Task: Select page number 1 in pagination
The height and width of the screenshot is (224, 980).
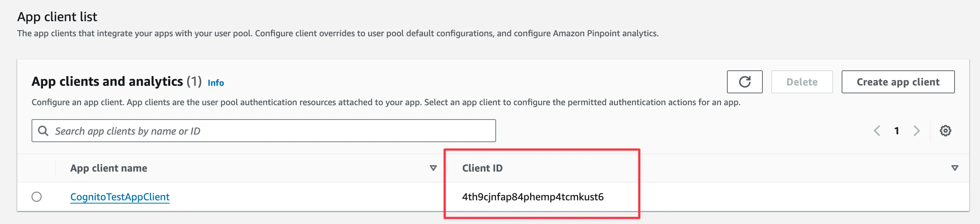Action: point(897,131)
